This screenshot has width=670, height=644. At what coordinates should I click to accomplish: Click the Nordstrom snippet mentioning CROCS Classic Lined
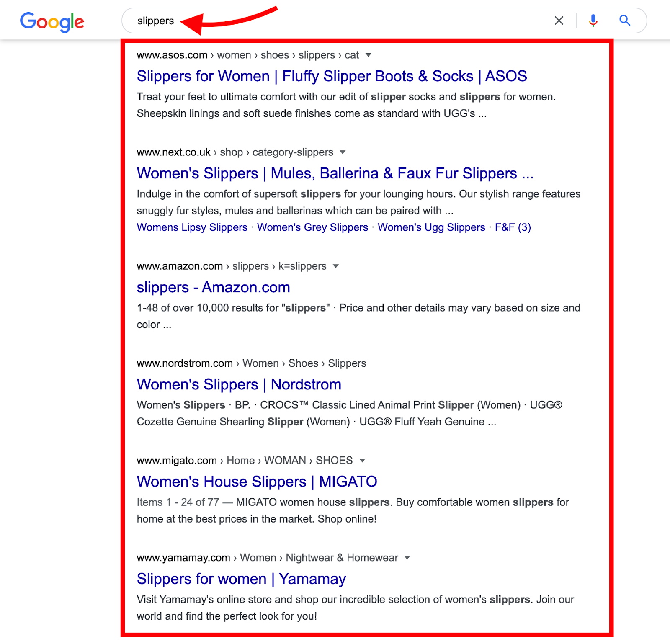(x=349, y=413)
